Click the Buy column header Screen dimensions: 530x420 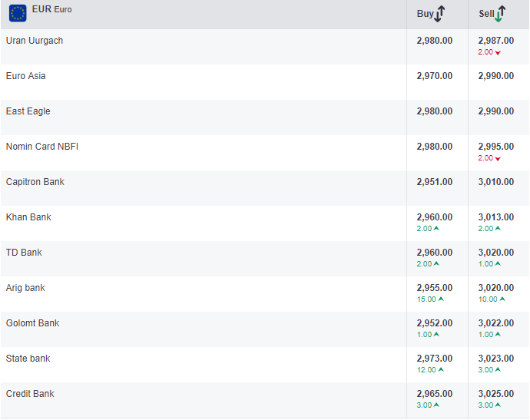(425, 14)
